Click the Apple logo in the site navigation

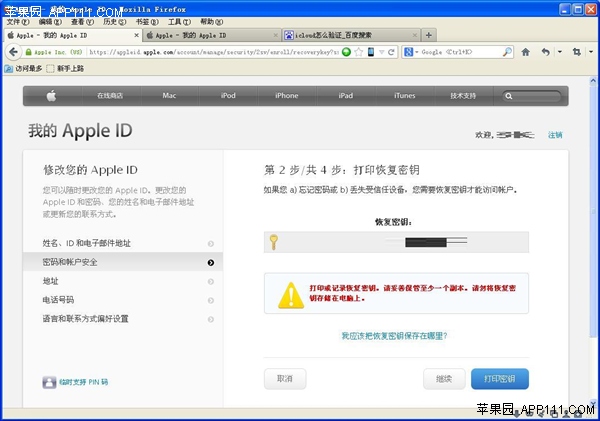51,96
